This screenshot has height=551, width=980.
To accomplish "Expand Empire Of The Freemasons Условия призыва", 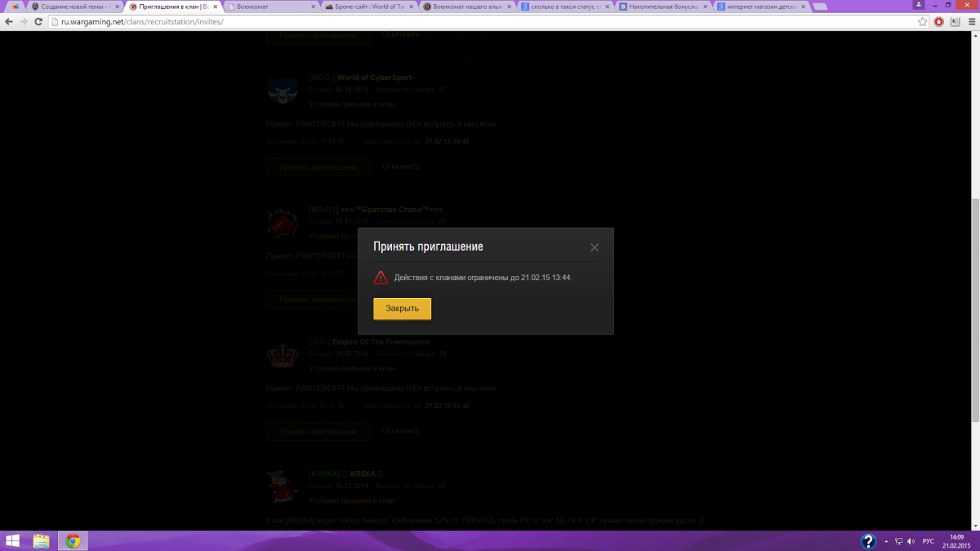I will (352, 368).
